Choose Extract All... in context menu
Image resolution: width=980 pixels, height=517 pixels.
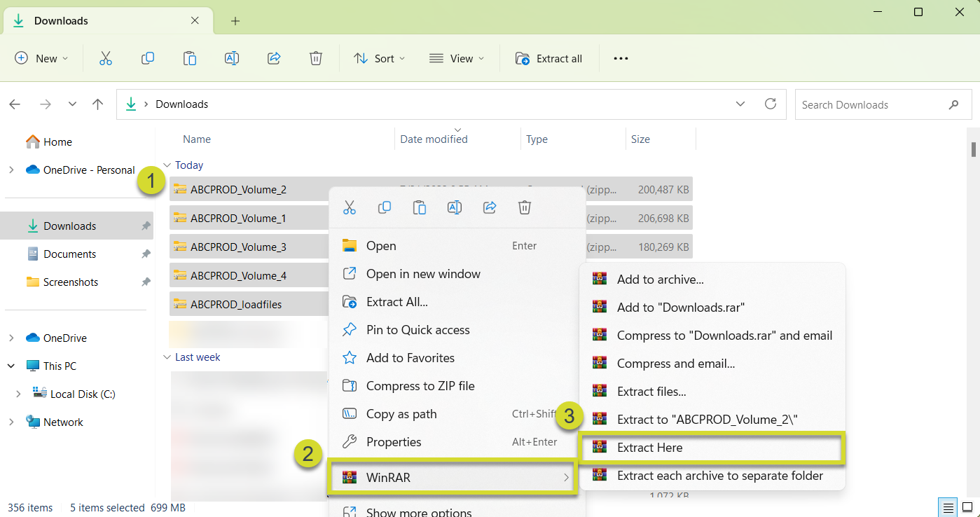[457, 302]
